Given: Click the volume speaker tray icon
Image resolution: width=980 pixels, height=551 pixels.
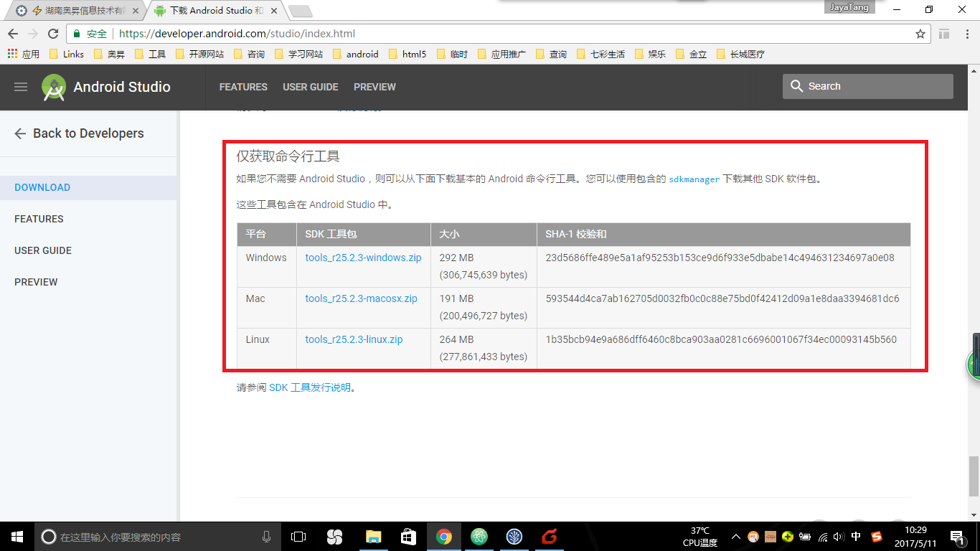Looking at the screenshot, I should 839,537.
